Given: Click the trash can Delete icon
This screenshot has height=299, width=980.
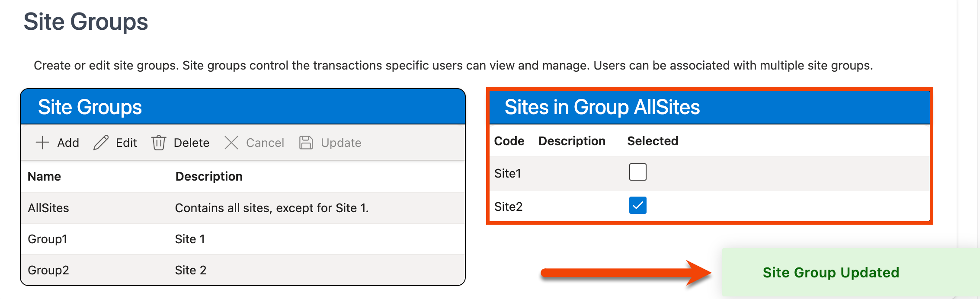Looking at the screenshot, I should coord(159,143).
